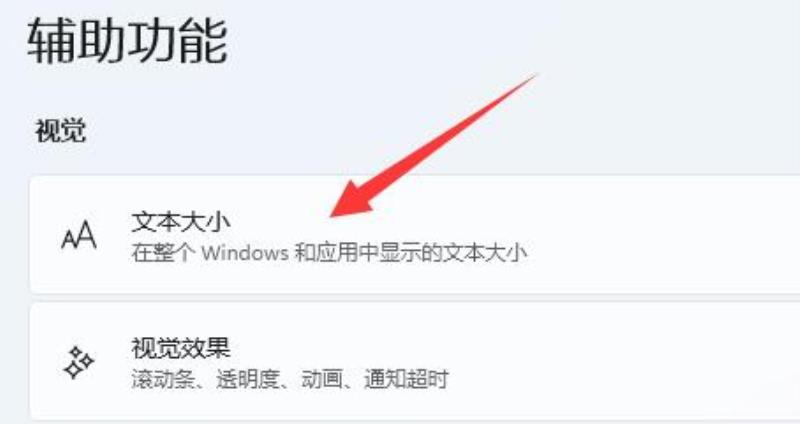This screenshot has height=424, width=800.
Task: Click the 辅助功能 page heading
Action: (x=128, y=41)
